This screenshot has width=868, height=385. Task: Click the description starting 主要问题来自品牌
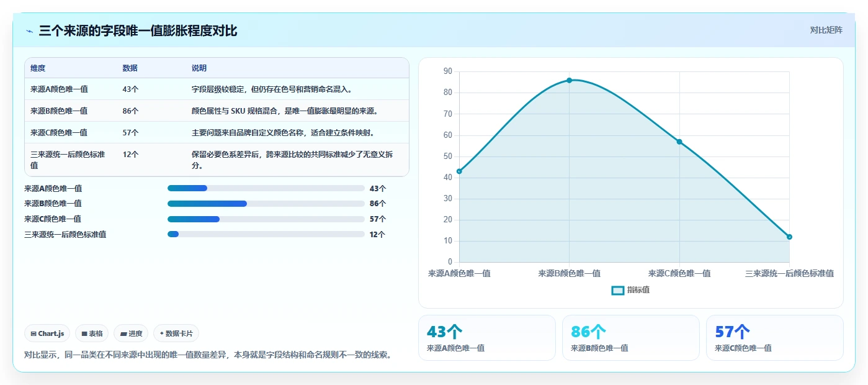click(x=283, y=133)
